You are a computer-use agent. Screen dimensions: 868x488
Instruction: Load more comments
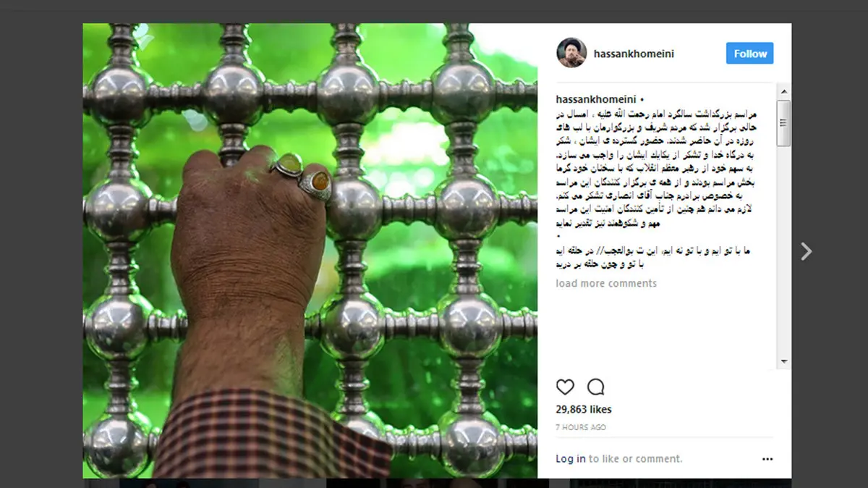click(x=606, y=283)
